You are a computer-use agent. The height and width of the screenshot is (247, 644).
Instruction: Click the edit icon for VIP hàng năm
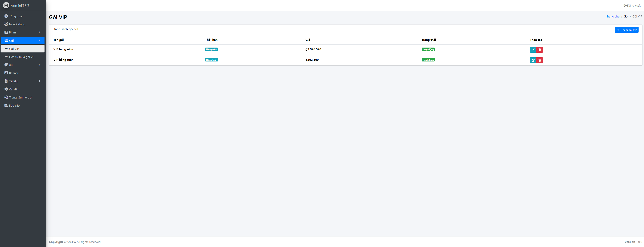pos(533,50)
